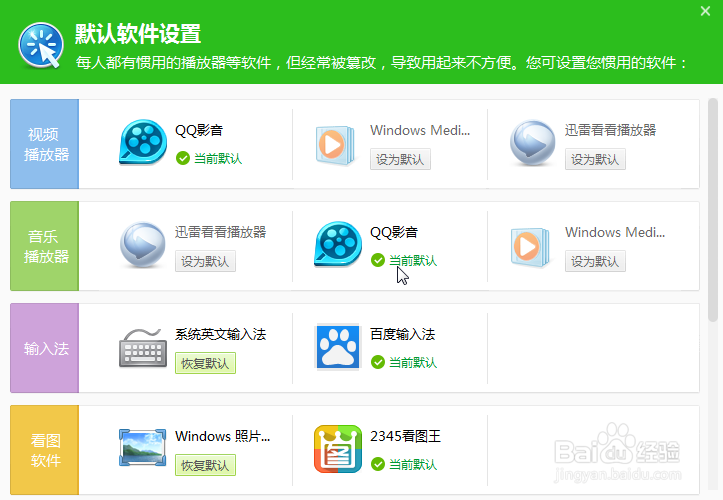
Task: Click the header description starting with 每人都有惯用的播放器
Action: [382, 63]
